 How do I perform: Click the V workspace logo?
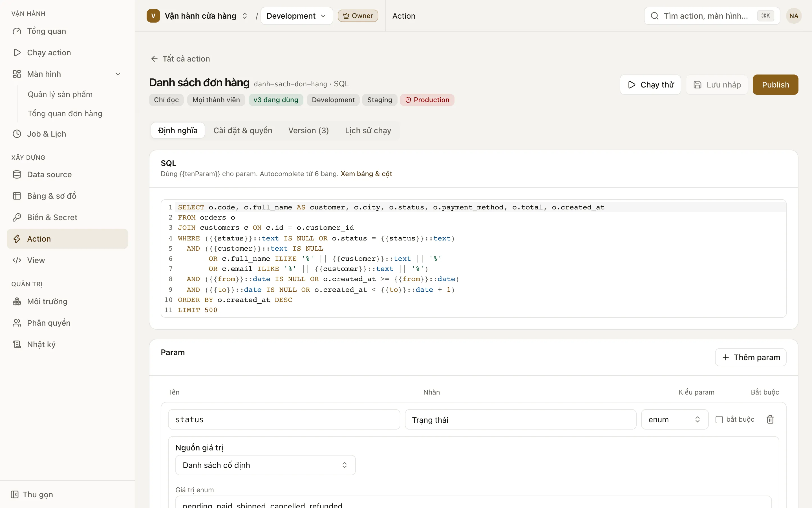[153, 16]
